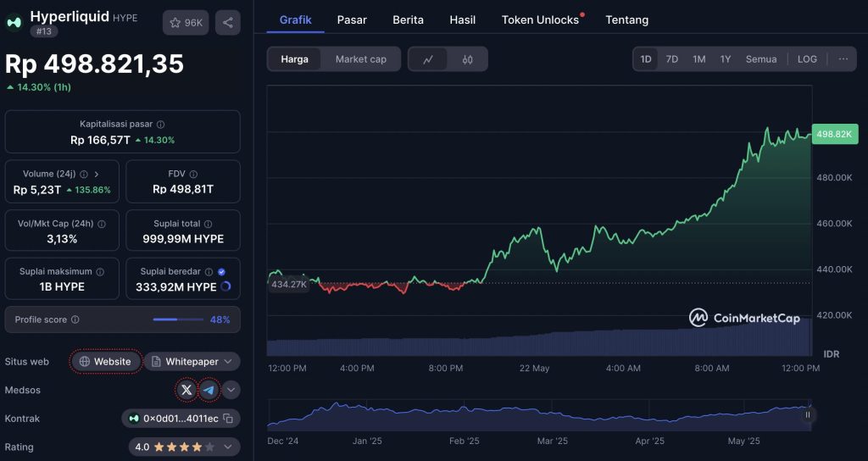Screen dimensions: 868x461
Task: Click the 1B HYPE max supply value
Action: point(62,286)
